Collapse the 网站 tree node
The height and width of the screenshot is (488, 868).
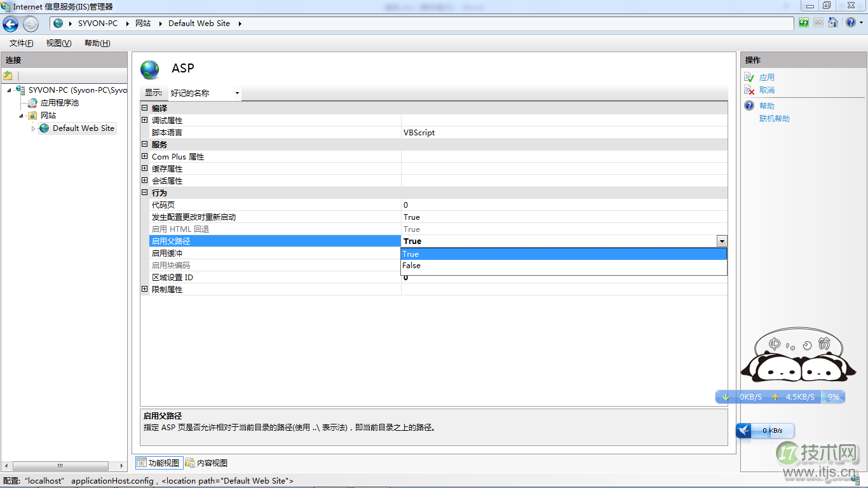(21, 116)
